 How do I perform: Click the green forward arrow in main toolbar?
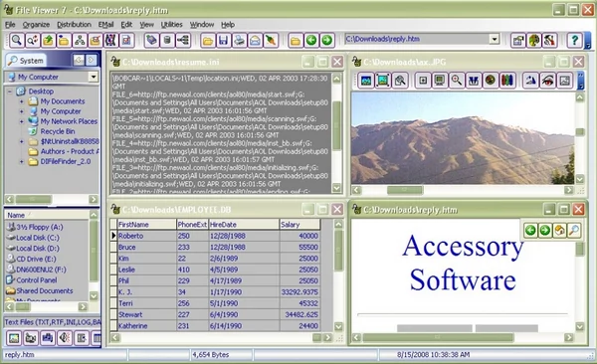pos(326,40)
